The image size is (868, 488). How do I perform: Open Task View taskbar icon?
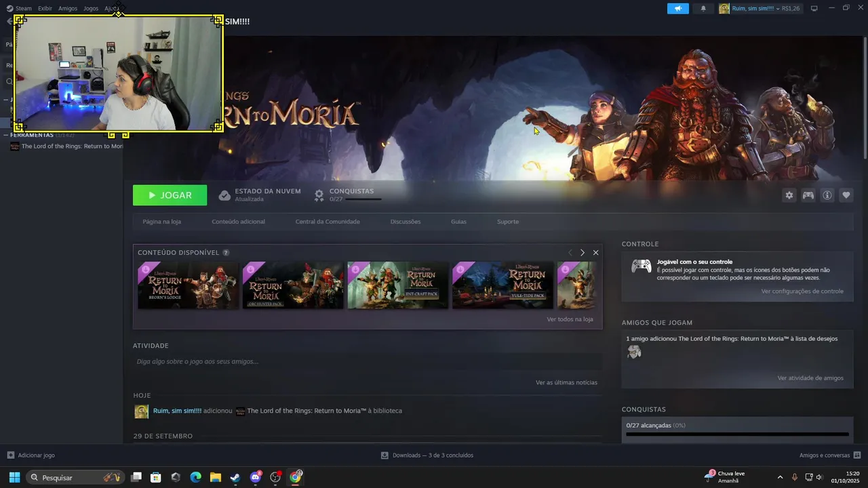[x=136, y=477]
